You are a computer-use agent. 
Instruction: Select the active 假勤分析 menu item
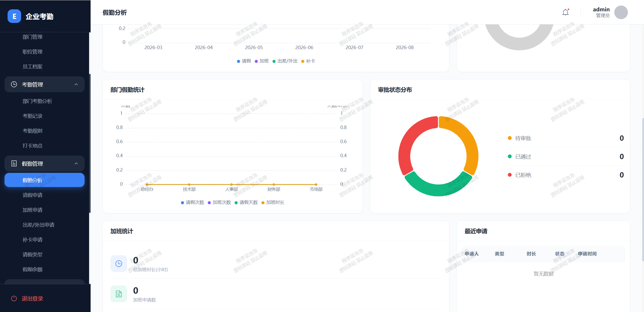(x=45, y=180)
